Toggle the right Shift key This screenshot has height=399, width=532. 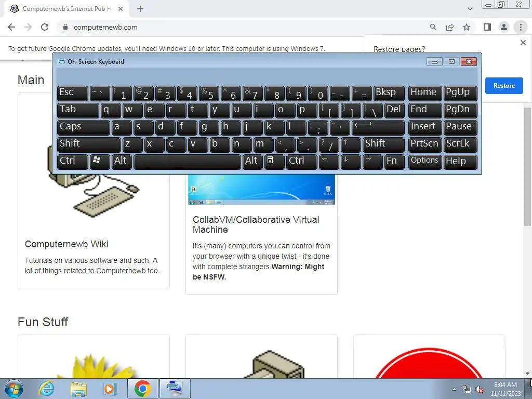pyautogui.click(x=383, y=144)
